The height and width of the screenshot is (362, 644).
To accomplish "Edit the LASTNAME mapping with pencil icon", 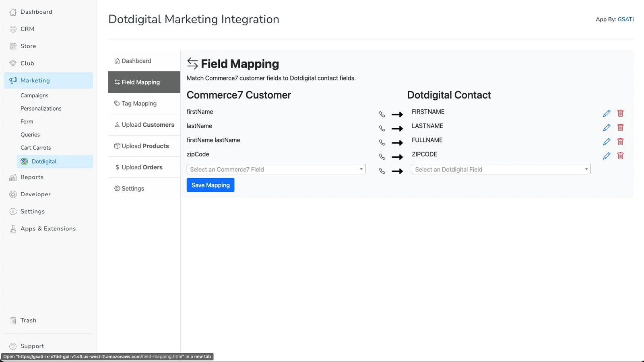I will [x=607, y=128].
